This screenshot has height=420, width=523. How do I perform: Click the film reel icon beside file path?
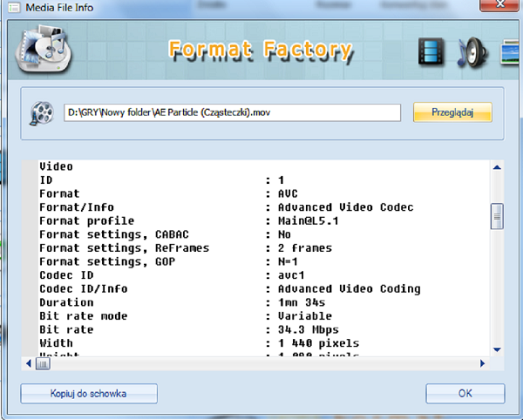coord(42,113)
